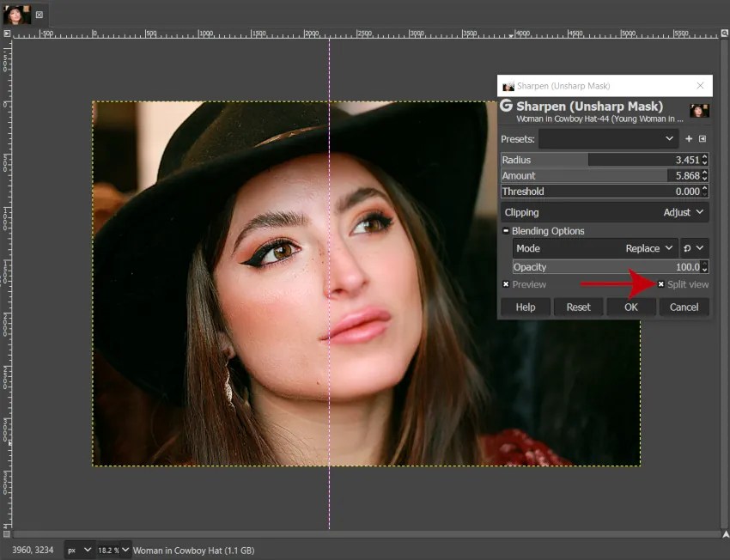Open the px unit dropdown in the status bar

pos(78,549)
